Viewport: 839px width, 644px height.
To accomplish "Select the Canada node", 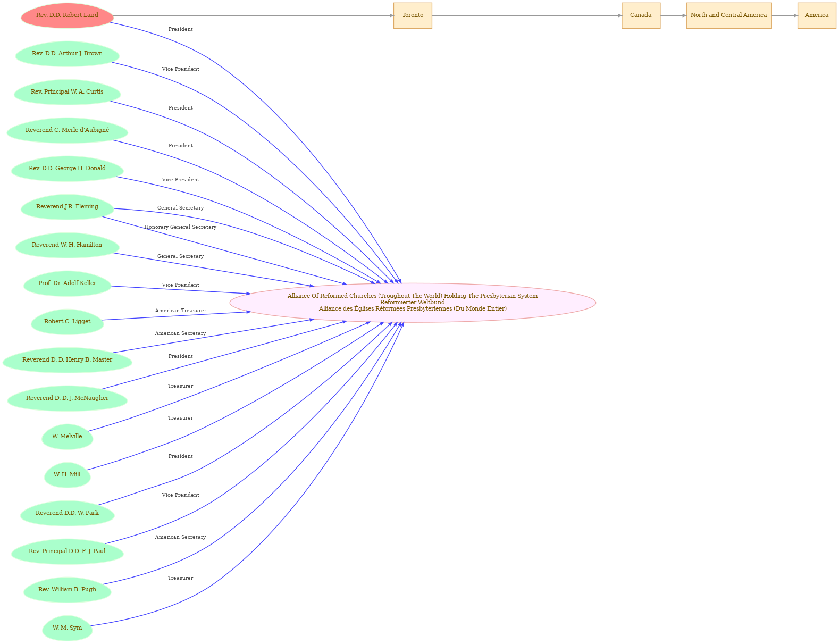I will (x=641, y=15).
